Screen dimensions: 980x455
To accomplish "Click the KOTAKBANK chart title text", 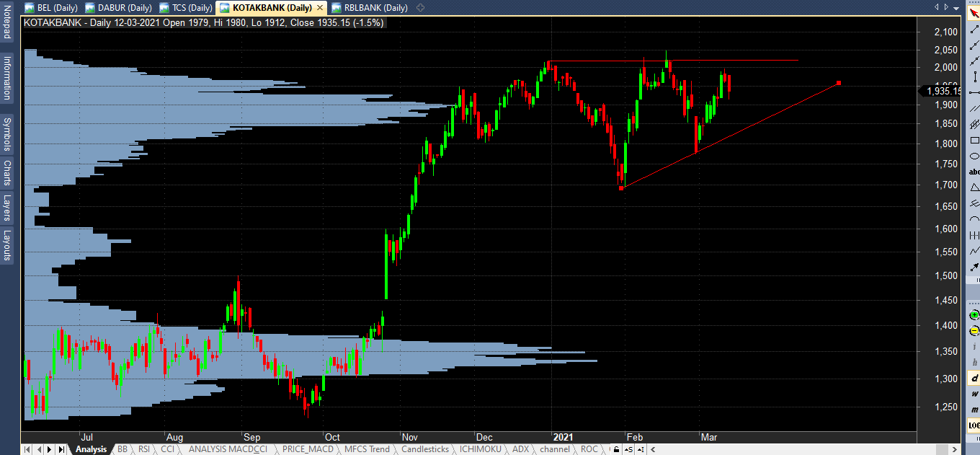I will click(204, 22).
